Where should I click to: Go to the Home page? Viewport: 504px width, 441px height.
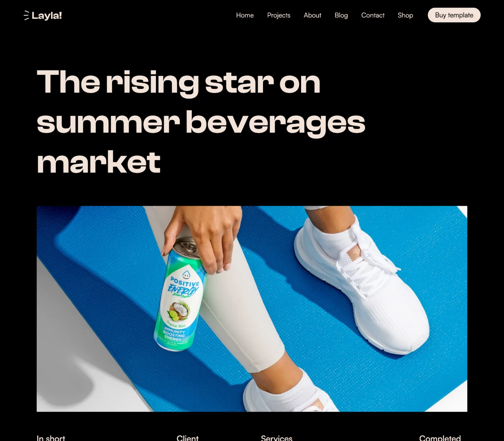click(x=245, y=15)
